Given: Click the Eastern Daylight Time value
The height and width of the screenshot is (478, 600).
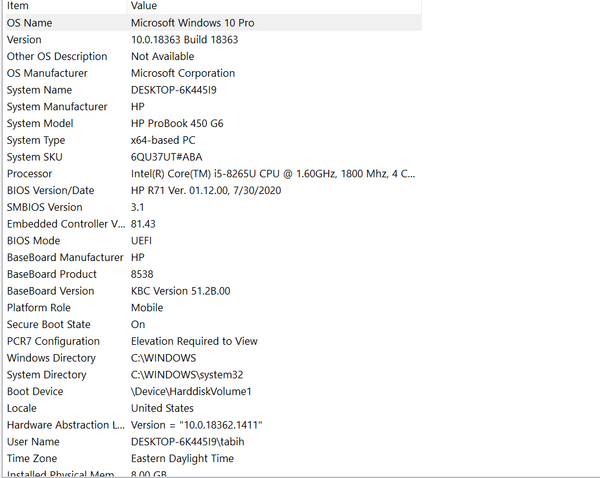Looking at the screenshot, I should tap(182, 458).
